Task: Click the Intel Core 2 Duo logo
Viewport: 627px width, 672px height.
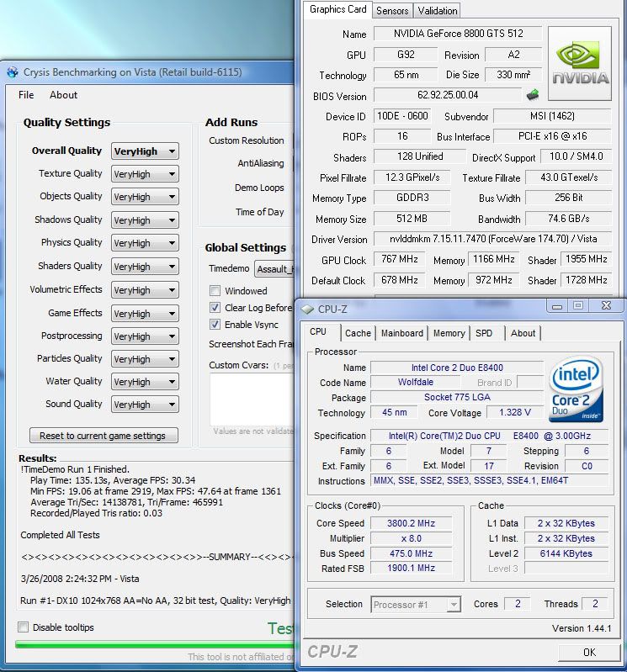Action: 576,389
